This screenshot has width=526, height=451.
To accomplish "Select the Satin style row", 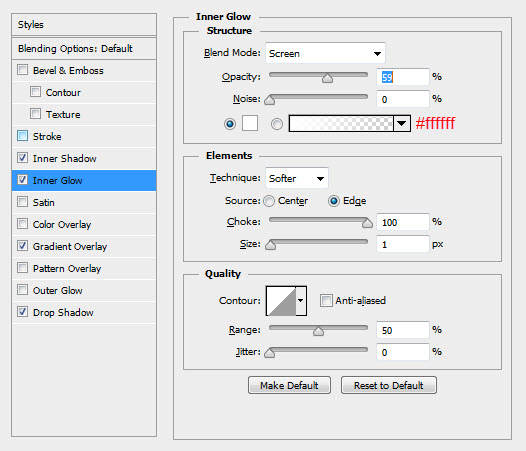I will 84,202.
